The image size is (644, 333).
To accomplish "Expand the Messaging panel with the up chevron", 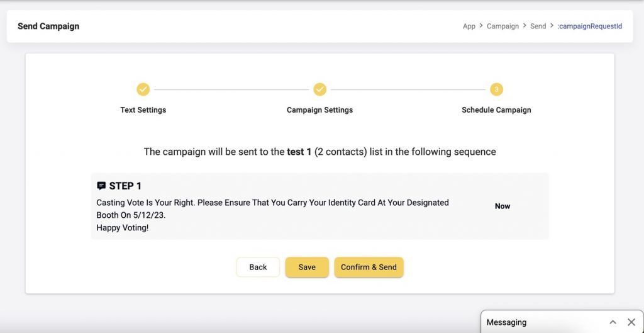I will (x=613, y=322).
